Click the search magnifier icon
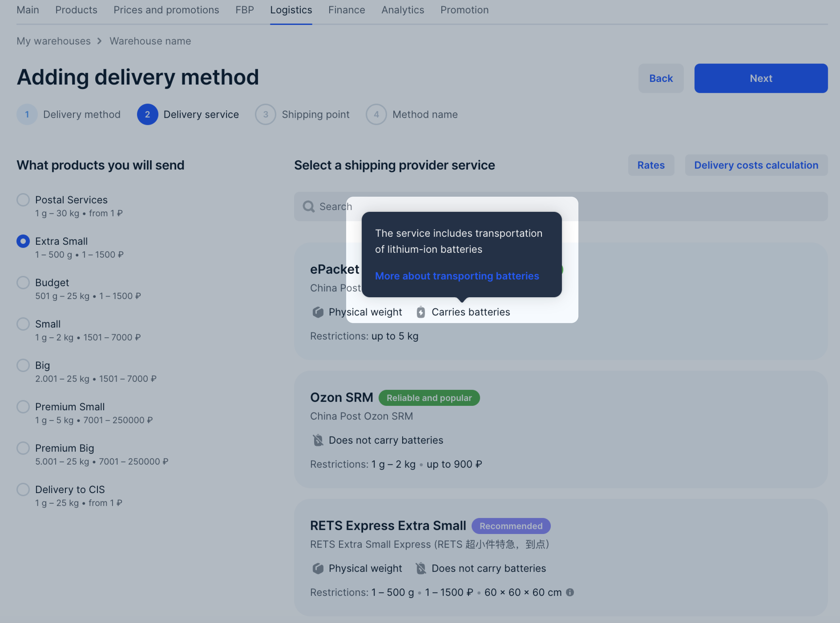The width and height of the screenshot is (840, 623). [308, 207]
